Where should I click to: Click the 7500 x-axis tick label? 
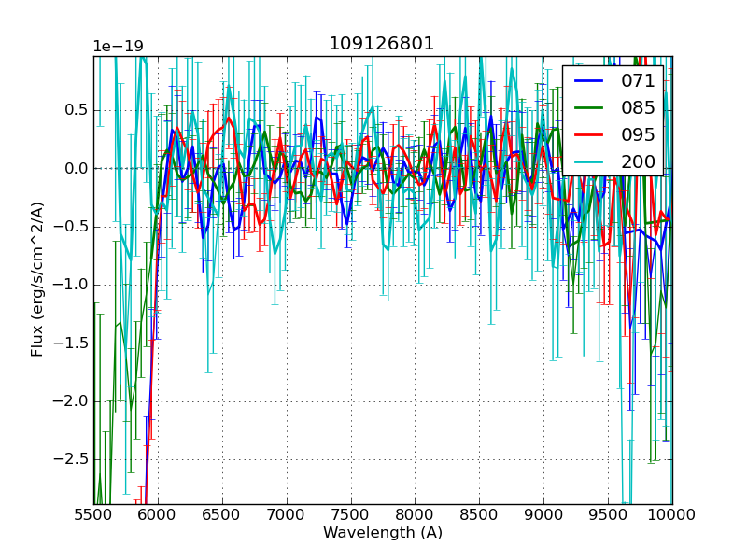coord(351,515)
